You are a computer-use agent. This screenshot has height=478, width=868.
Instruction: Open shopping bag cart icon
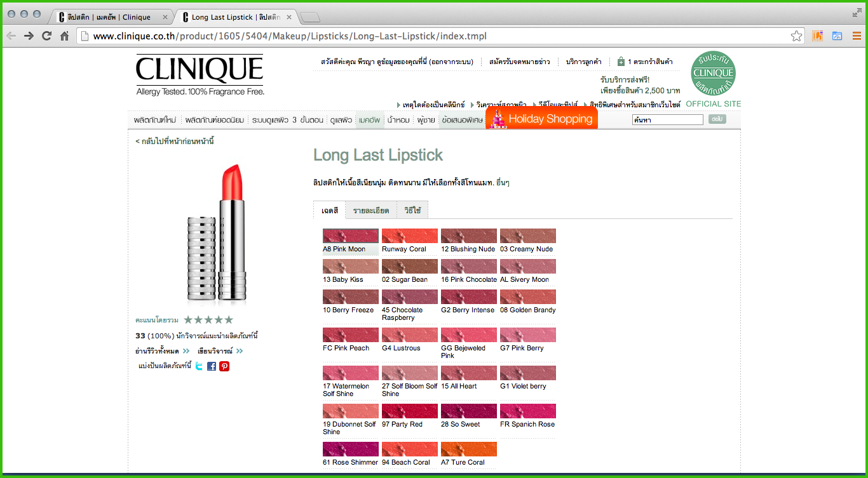pyautogui.click(x=621, y=62)
